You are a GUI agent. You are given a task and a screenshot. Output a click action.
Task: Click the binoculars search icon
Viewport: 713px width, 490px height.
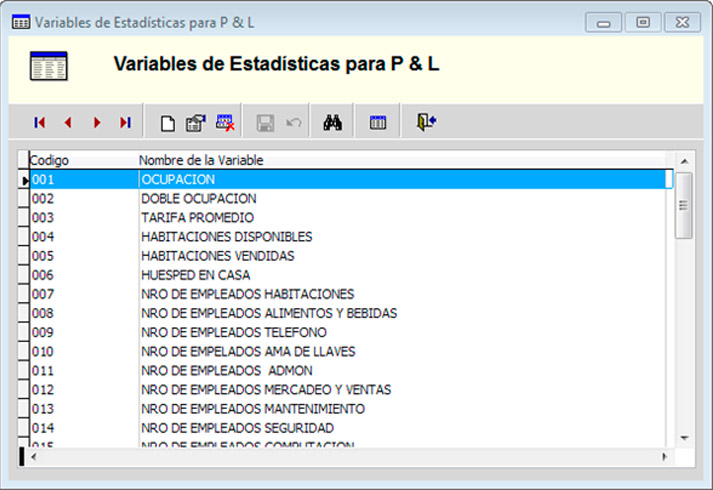[x=333, y=122]
